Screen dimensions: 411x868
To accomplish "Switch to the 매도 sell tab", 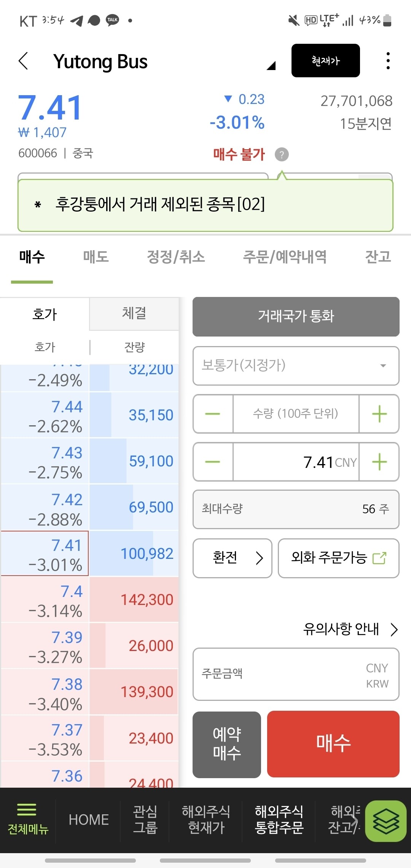I will pos(96,257).
